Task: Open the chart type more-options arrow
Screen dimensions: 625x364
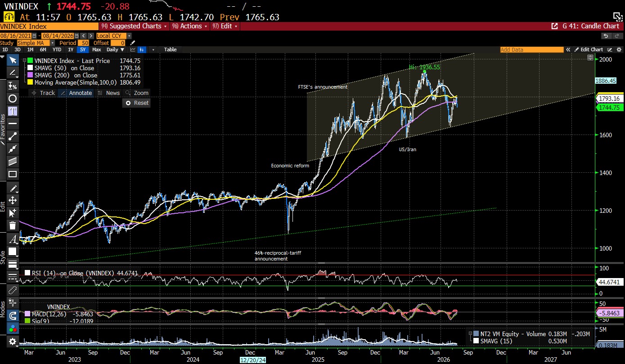Action: pos(153,49)
